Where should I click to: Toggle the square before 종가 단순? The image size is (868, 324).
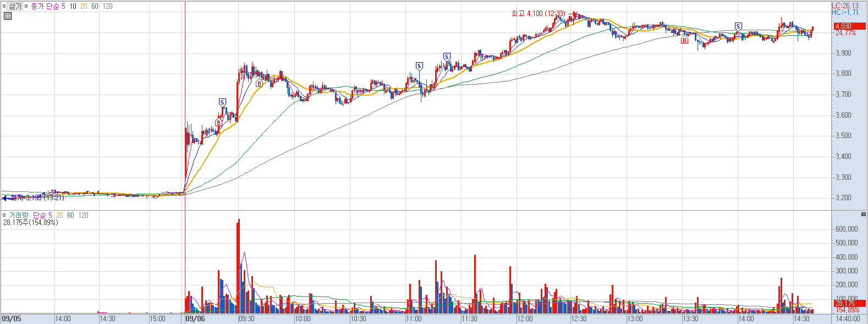pyautogui.click(x=26, y=6)
